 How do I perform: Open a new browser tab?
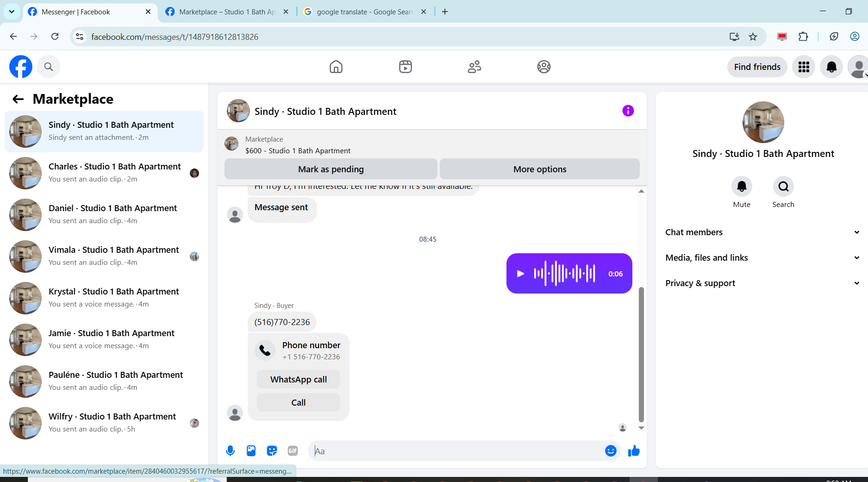(x=445, y=12)
